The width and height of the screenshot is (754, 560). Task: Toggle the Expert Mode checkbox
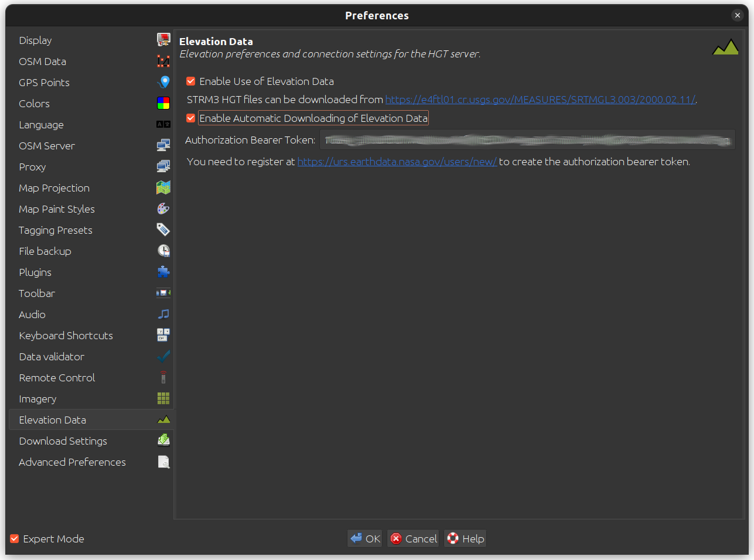[x=13, y=538]
